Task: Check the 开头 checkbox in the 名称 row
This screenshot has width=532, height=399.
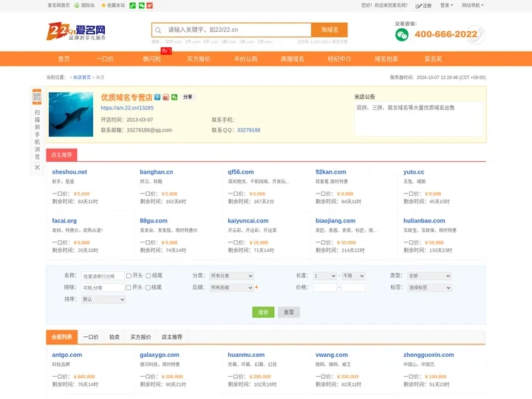Action: click(x=129, y=276)
